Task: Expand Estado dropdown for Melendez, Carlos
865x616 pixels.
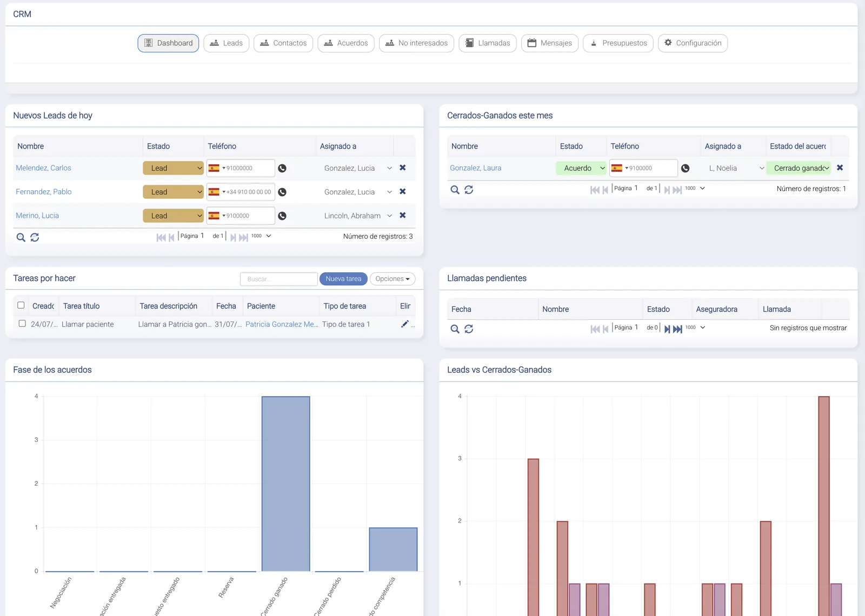Action: [173, 168]
